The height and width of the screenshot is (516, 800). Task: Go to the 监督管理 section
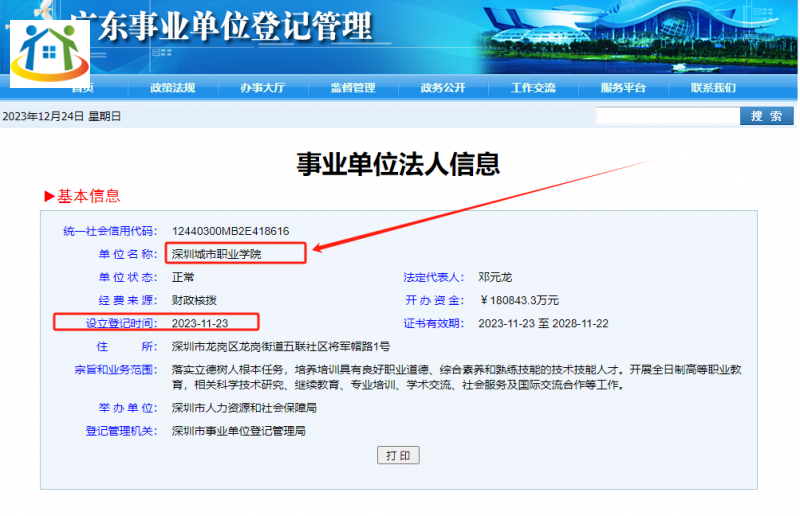pyautogui.click(x=352, y=88)
